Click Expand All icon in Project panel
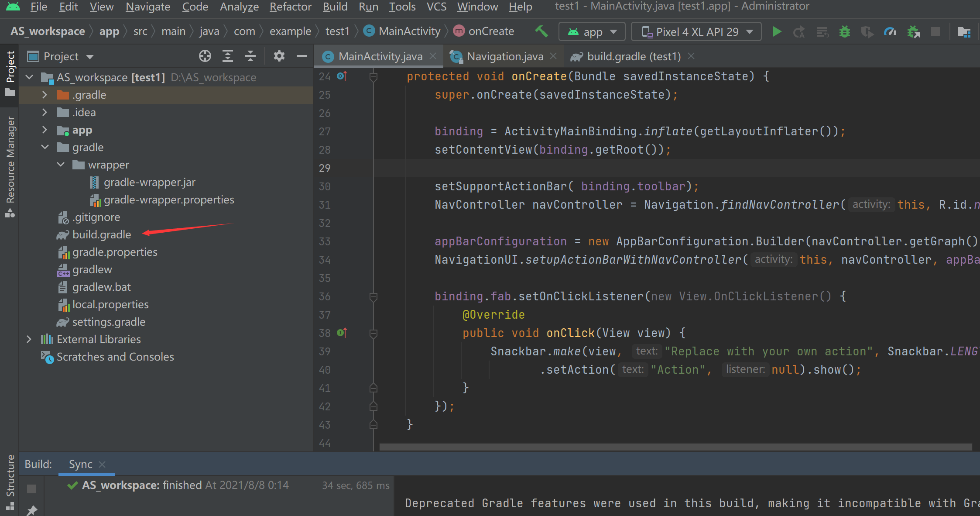 pyautogui.click(x=228, y=56)
